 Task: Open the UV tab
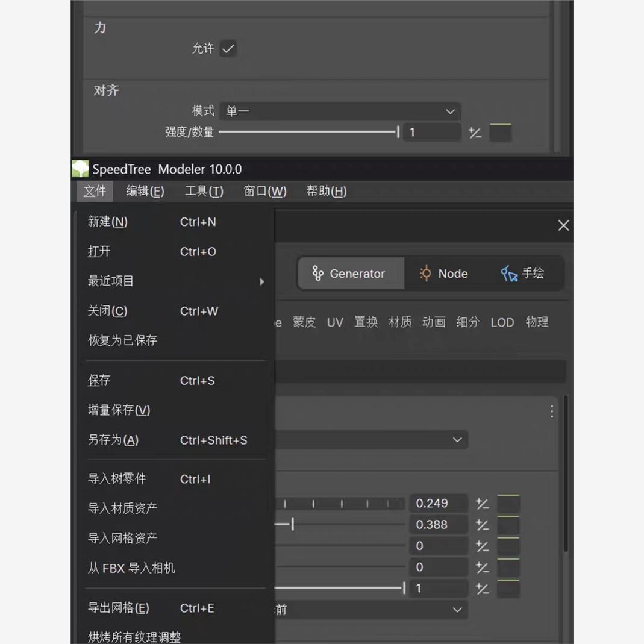(x=335, y=322)
